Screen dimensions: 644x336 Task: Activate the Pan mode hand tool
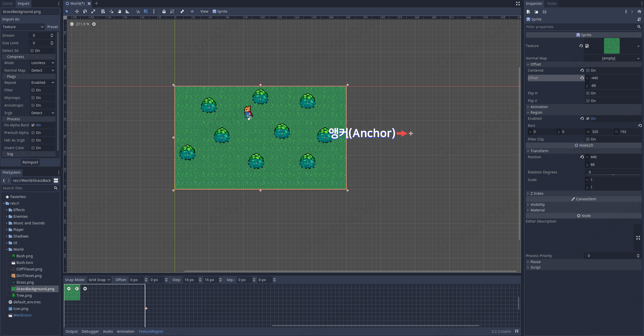click(x=119, y=11)
